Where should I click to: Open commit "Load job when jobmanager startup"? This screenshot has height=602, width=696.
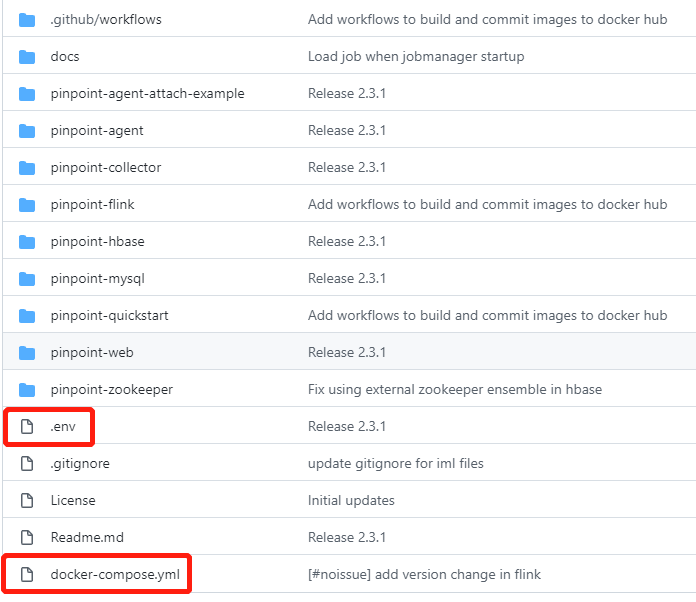(x=416, y=57)
